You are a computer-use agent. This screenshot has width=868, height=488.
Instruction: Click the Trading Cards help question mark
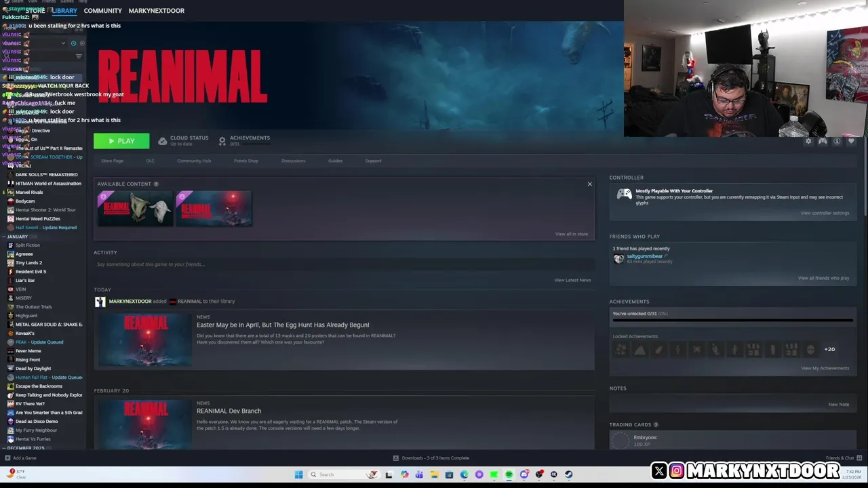pyautogui.click(x=656, y=425)
